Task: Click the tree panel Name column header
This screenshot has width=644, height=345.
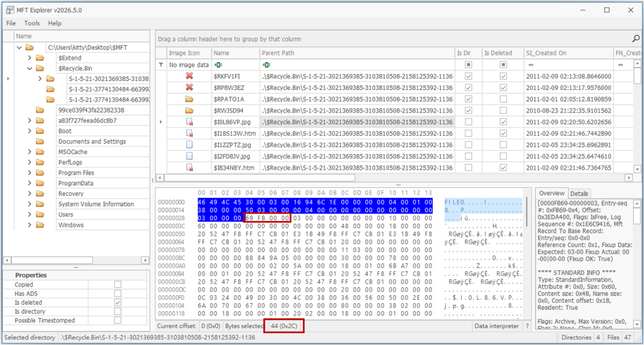Action: (82, 36)
